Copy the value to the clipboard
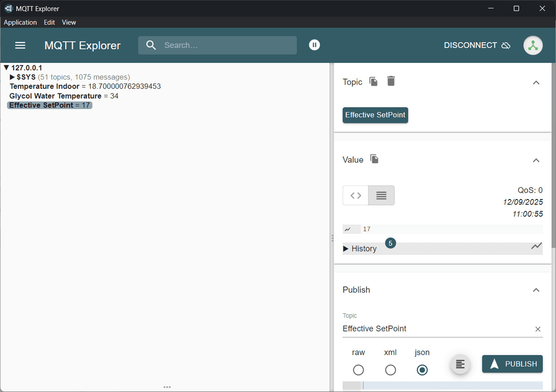This screenshot has width=556, height=392. [x=374, y=159]
